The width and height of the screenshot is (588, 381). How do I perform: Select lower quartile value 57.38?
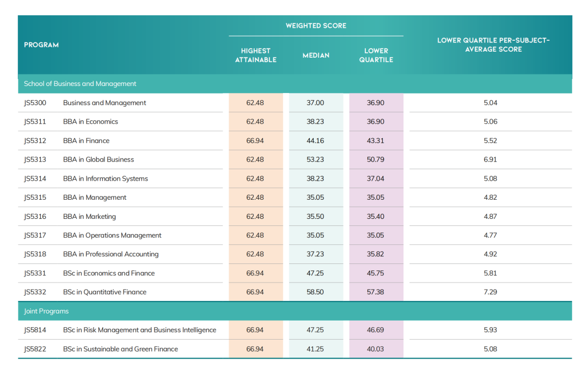375,292
